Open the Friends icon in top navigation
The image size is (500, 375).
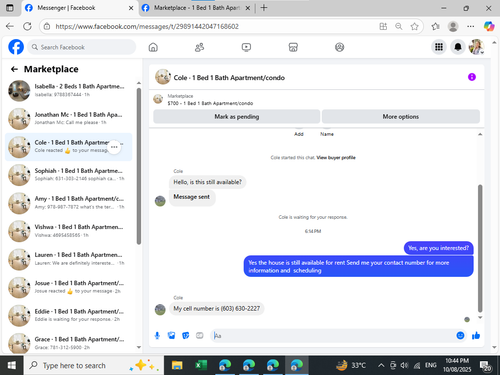pos(199,47)
